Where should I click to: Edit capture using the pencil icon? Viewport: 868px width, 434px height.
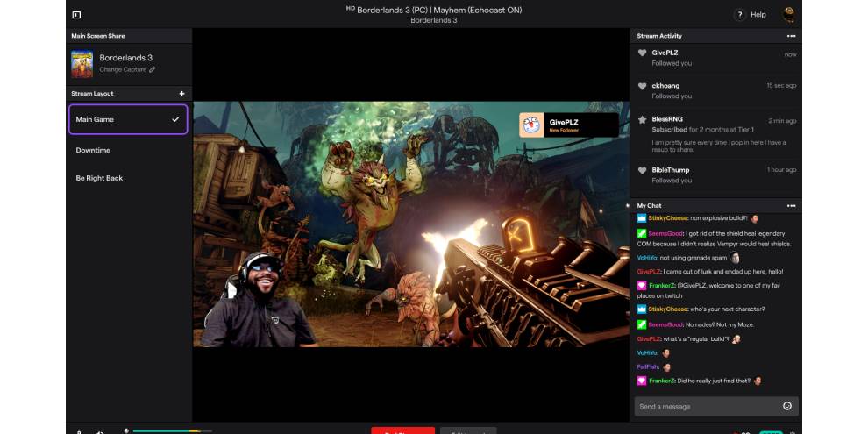coord(153,70)
